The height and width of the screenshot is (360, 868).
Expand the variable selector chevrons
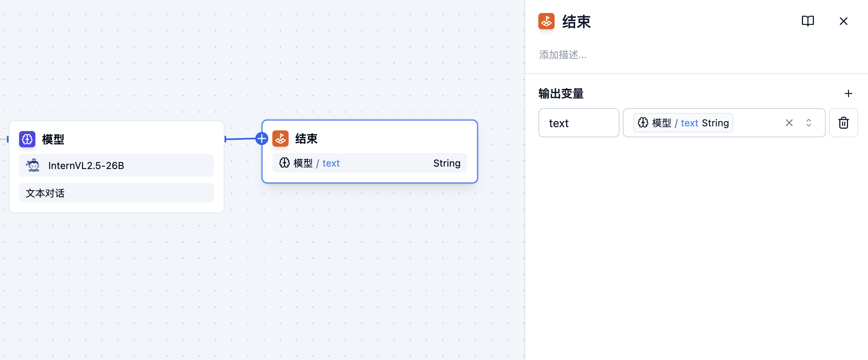808,123
